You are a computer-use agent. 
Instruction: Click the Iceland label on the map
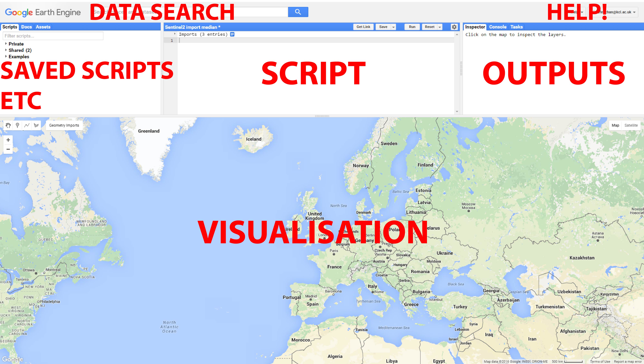(254, 139)
